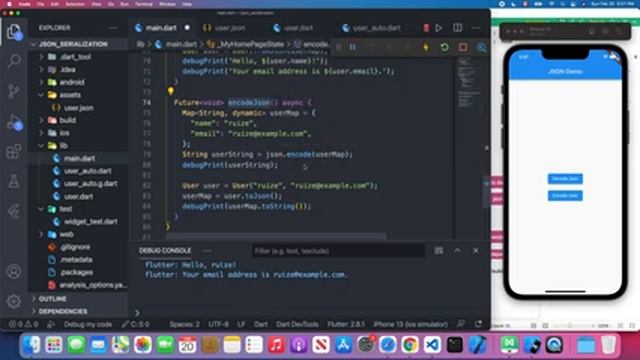The width and height of the screenshot is (640, 360).
Task: Open Explorer panel ellipsis menu
Action: (113, 28)
